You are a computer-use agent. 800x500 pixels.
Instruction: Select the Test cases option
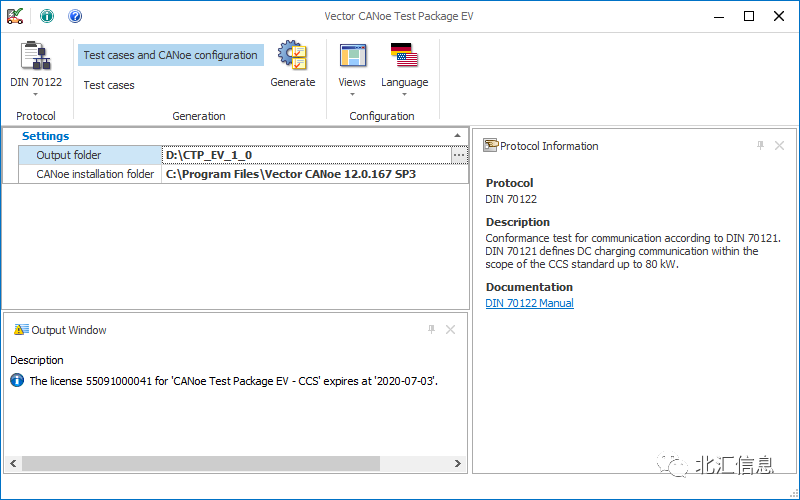(109, 85)
